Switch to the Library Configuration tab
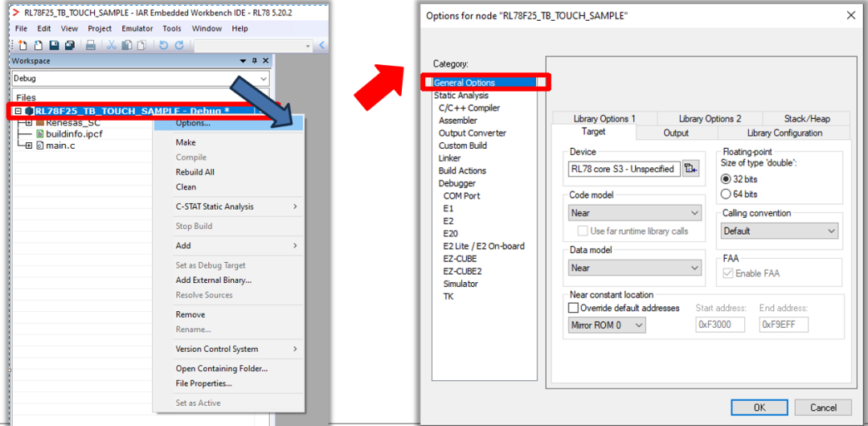868x426 pixels. click(784, 133)
